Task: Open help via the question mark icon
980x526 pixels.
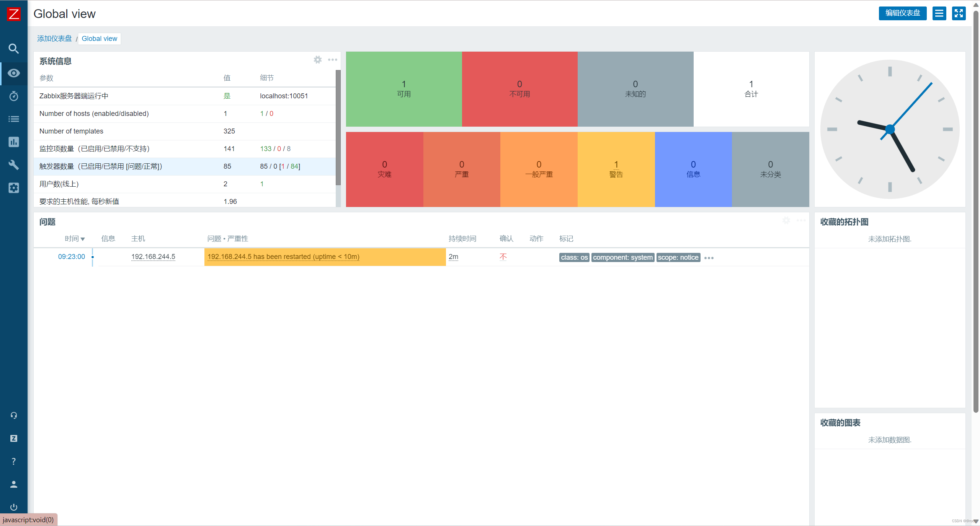Action: pyautogui.click(x=13, y=461)
